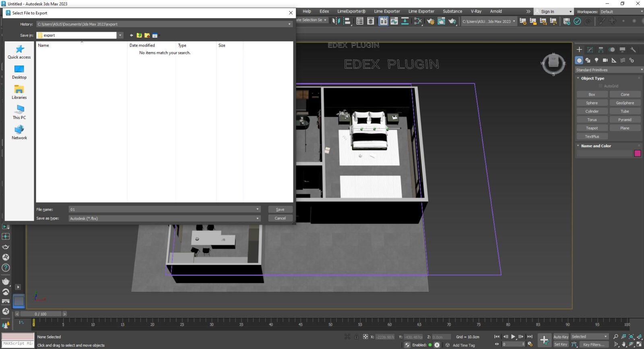Click the Align tool icon in main toolbar

[x=347, y=21]
